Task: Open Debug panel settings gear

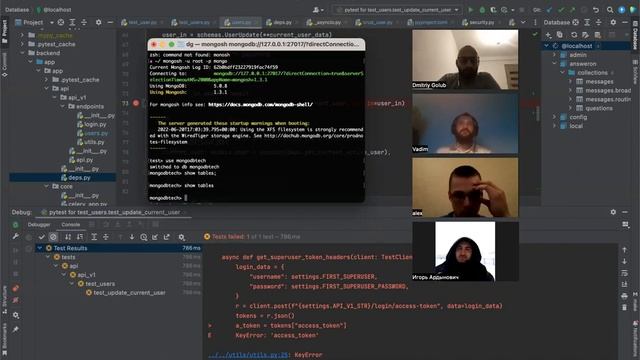Action: click(x=613, y=212)
